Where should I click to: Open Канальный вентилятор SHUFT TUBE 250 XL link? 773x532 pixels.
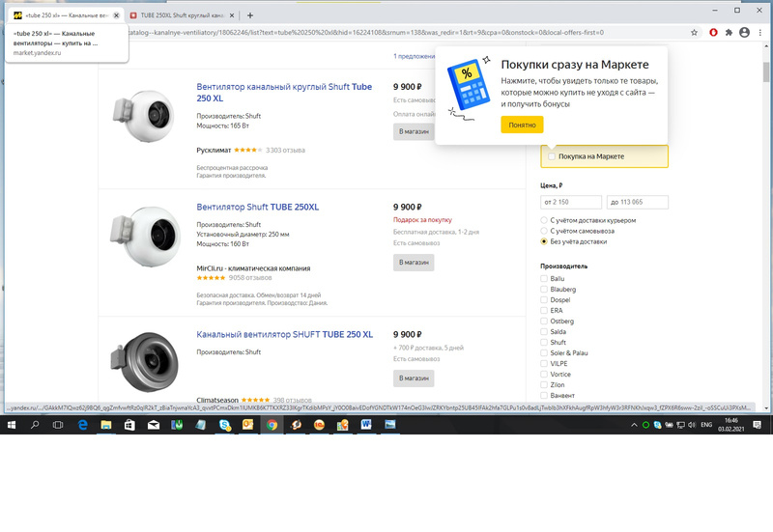[284, 334]
